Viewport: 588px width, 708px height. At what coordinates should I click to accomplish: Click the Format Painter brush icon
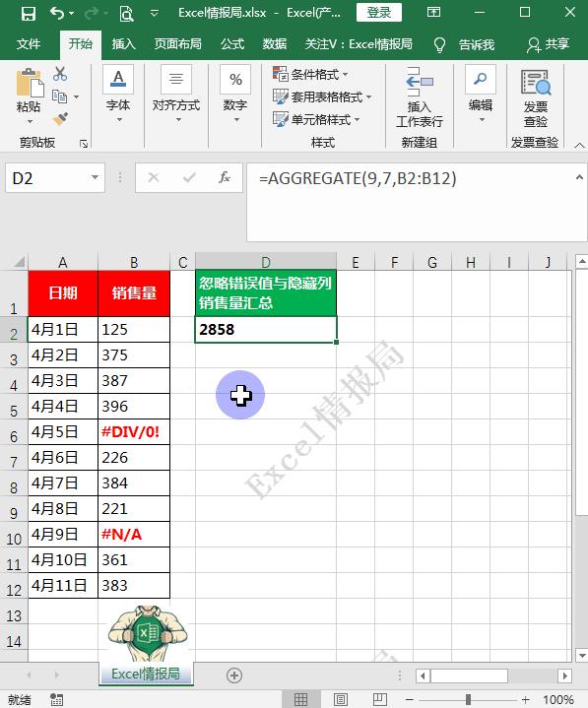[60, 119]
